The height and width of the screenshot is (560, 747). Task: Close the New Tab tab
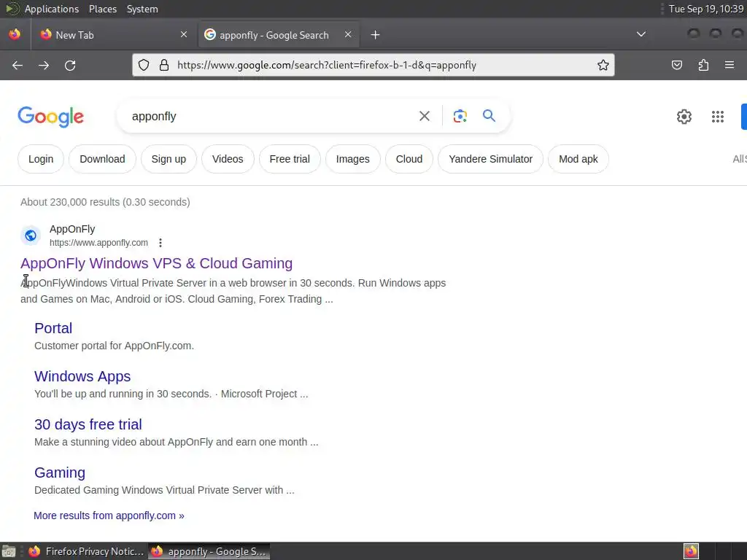click(x=184, y=34)
